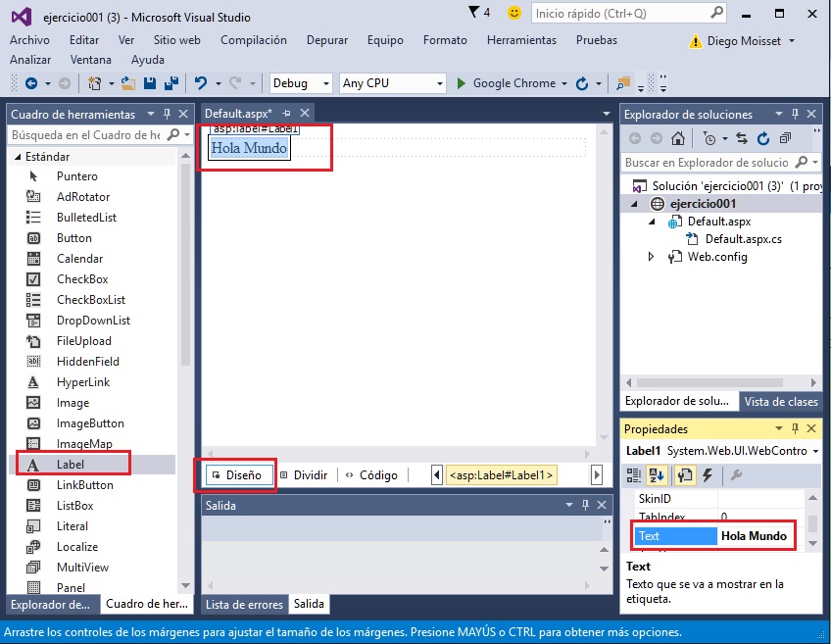This screenshot has width=831, height=644.
Task: Click the Text property value Hola Mundo
Action: point(755,536)
